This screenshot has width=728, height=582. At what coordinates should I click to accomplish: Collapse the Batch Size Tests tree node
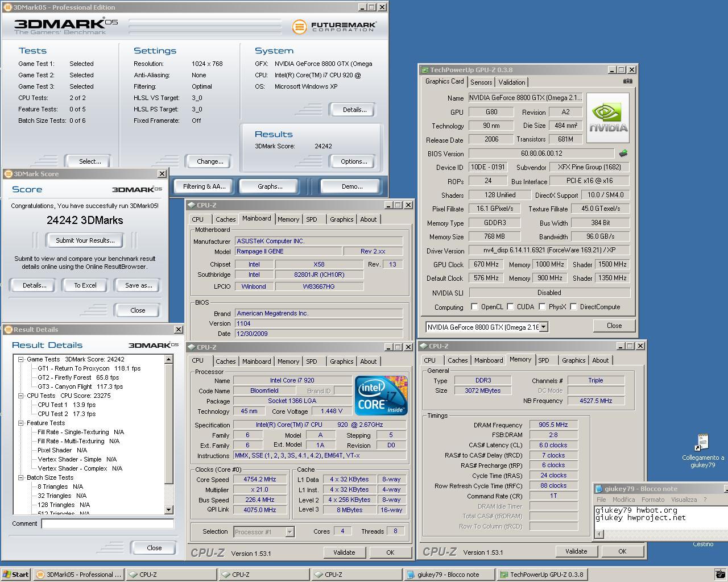click(x=21, y=477)
